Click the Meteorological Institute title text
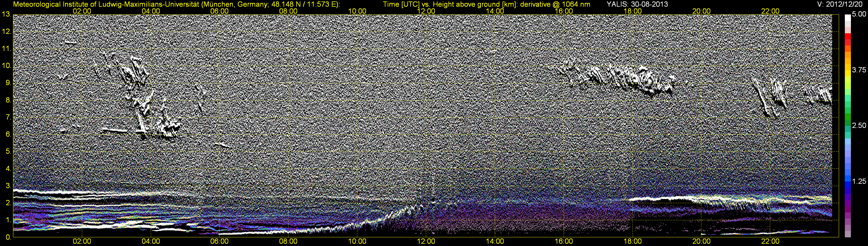This screenshot has width=868, height=246. 176,4
